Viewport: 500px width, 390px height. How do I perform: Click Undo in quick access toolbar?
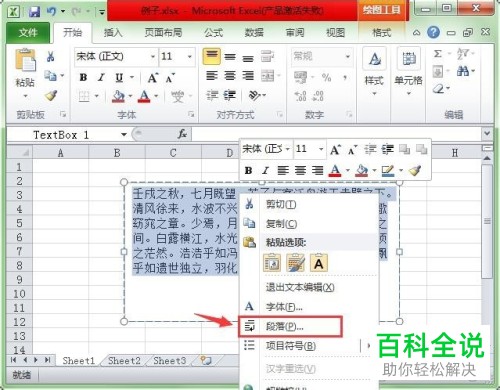(x=51, y=12)
